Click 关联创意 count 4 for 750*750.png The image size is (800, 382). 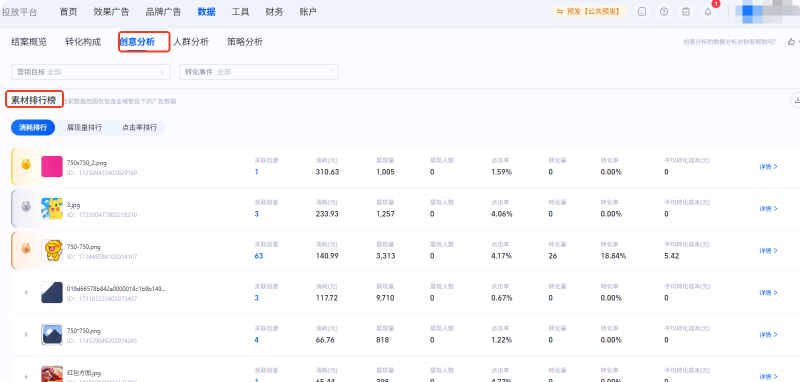(x=257, y=340)
